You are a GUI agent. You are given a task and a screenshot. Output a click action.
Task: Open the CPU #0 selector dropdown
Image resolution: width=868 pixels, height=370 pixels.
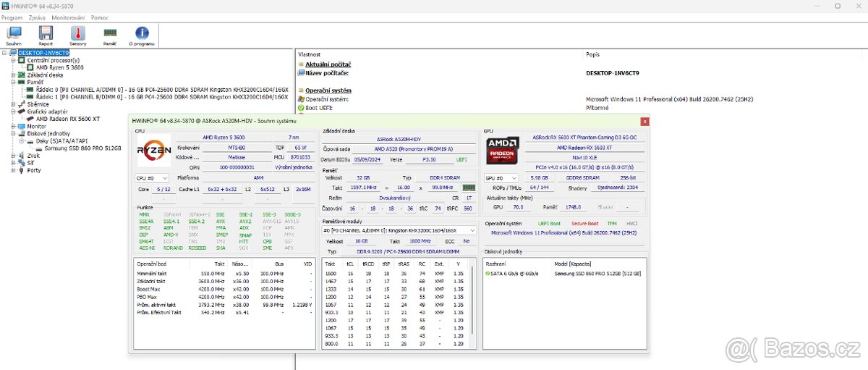click(152, 177)
